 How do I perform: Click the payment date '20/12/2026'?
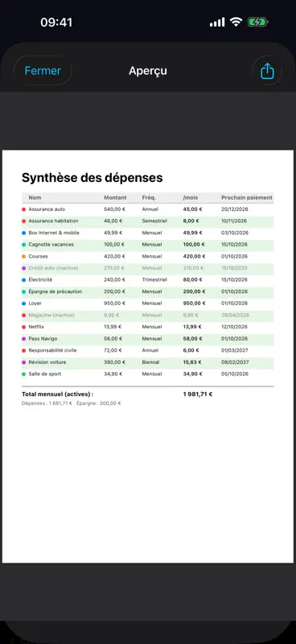click(x=234, y=209)
